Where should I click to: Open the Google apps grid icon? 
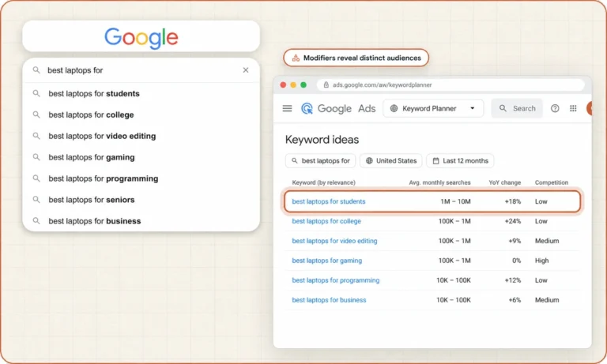573,108
